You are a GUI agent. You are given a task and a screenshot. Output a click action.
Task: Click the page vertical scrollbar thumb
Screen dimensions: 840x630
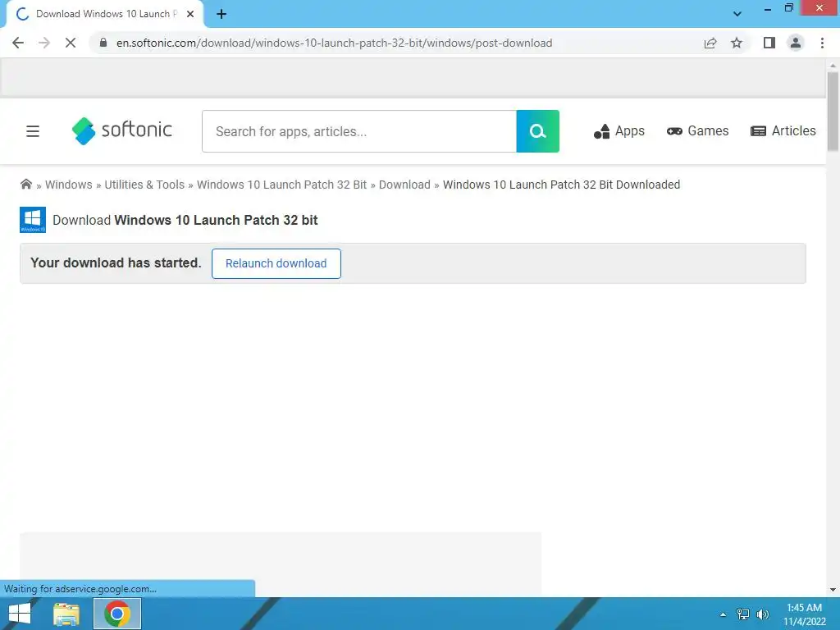[833, 111]
